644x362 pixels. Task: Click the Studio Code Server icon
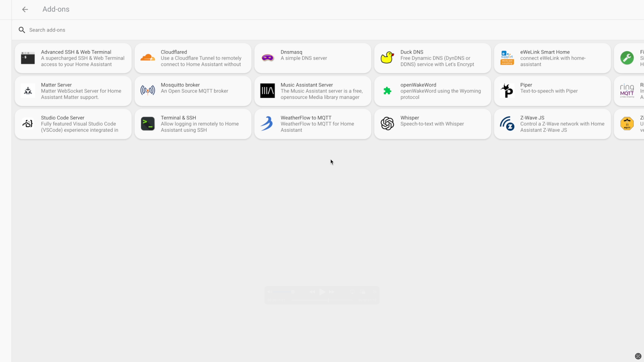[28, 124]
